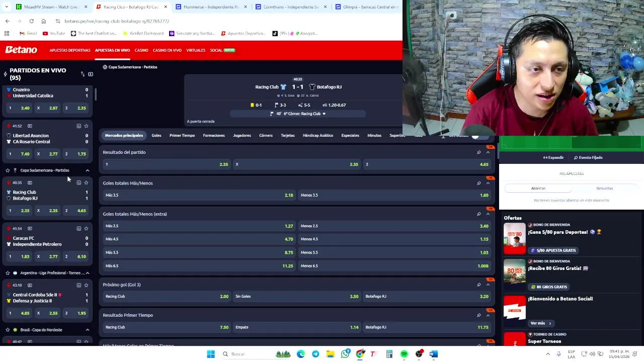644x362 pixels.
Task: Pin the Resultado Primer Tiempo market
Action: coord(478,315)
